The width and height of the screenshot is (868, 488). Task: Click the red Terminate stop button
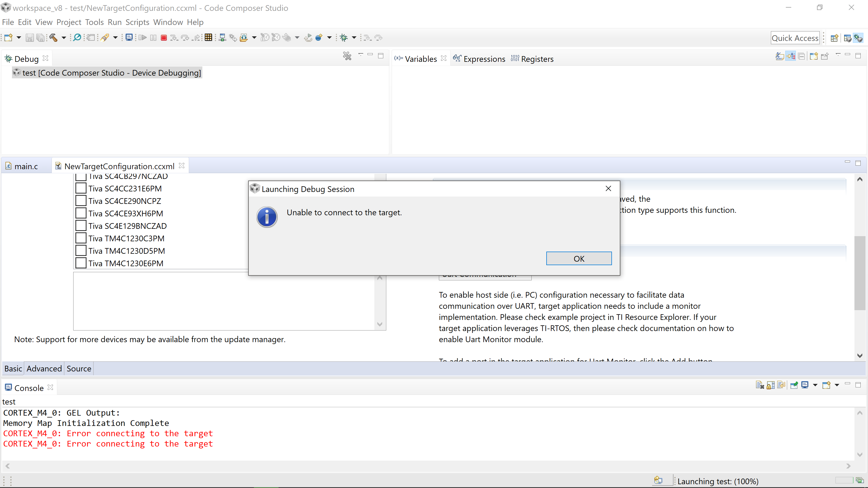(164, 38)
